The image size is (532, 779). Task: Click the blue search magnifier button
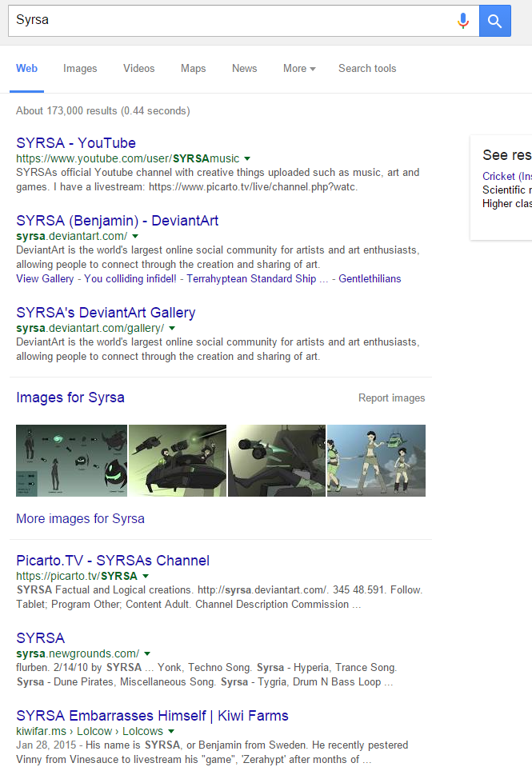494,21
